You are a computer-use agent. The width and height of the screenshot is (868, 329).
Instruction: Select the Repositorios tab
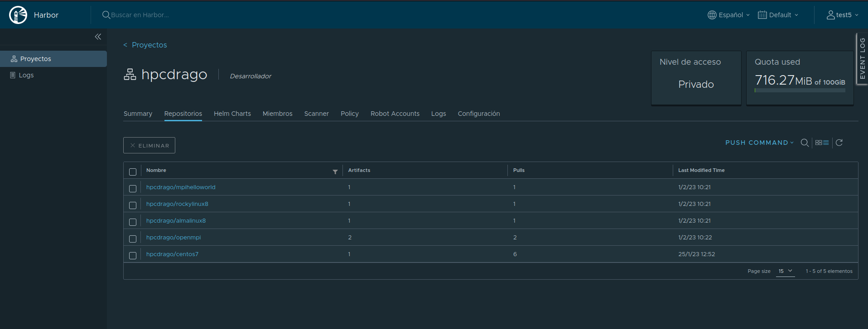point(183,114)
